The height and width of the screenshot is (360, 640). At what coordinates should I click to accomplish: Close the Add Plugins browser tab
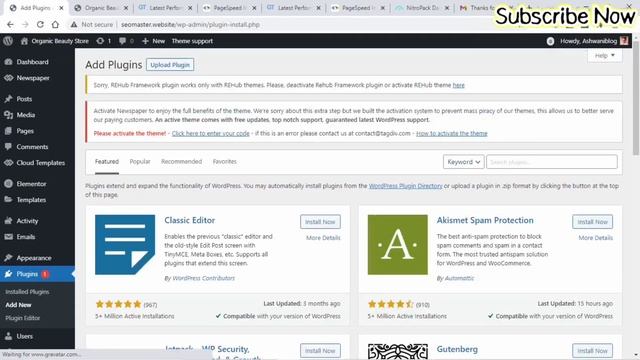[61, 8]
